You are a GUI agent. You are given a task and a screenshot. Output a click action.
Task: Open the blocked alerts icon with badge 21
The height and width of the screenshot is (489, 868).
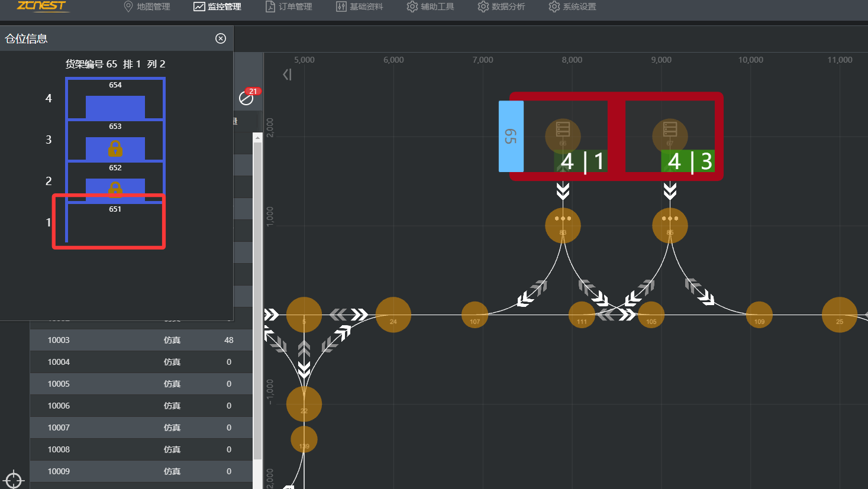246,98
